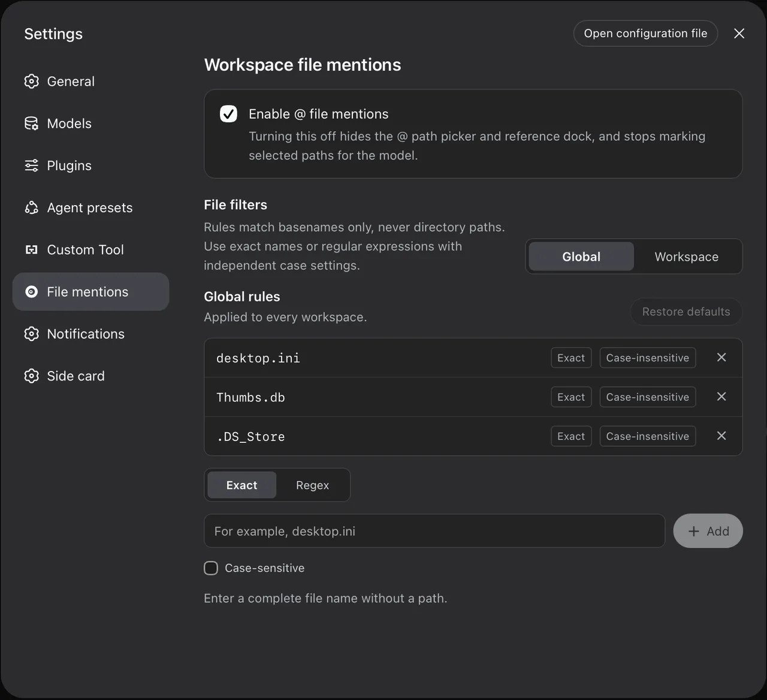
Task: Select Exact match mode
Action: [x=241, y=485]
